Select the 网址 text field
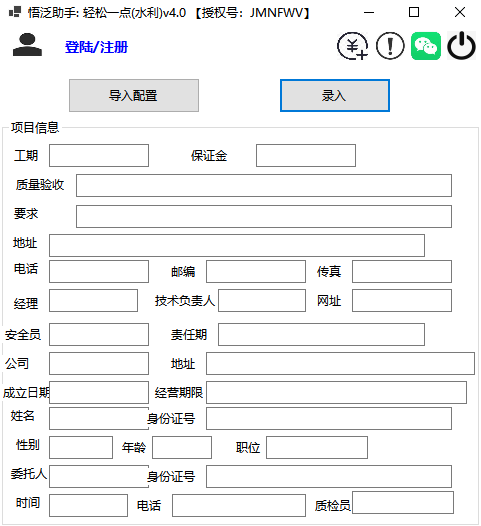Image resolution: width=481 pixels, height=526 pixels. click(402, 301)
